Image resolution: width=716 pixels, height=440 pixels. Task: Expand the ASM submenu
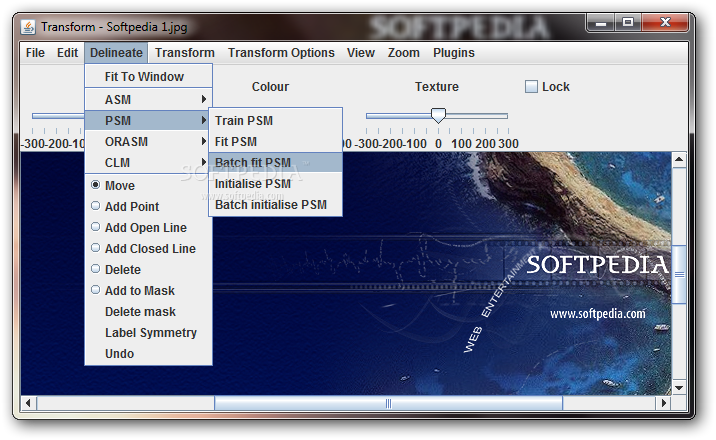click(148, 100)
